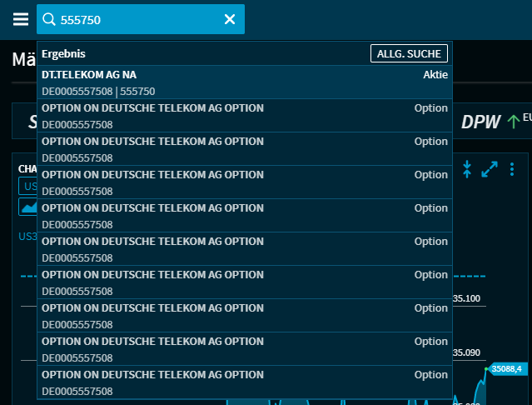Pick the second-to-last option result
The height and width of the screenshot is (405, 532).
[x=245, y=349]
